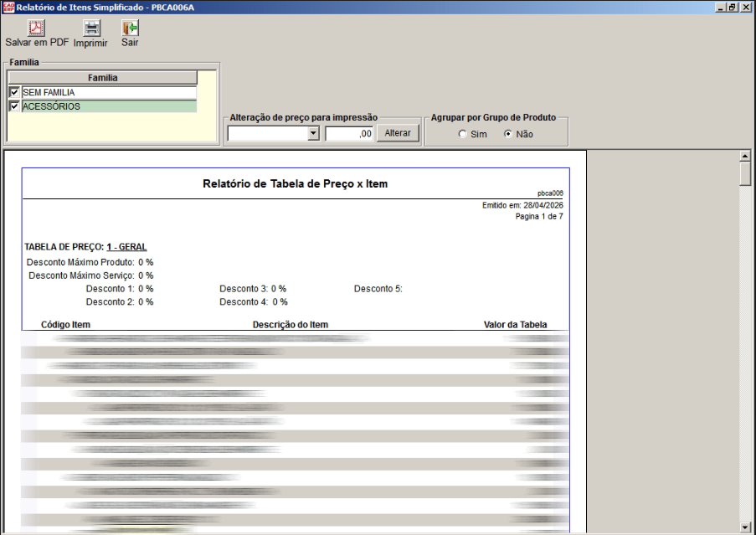Click the Emitido em: 28/04/2026 text
Viewport: 756px width, 535px height.
coord(522,205)
